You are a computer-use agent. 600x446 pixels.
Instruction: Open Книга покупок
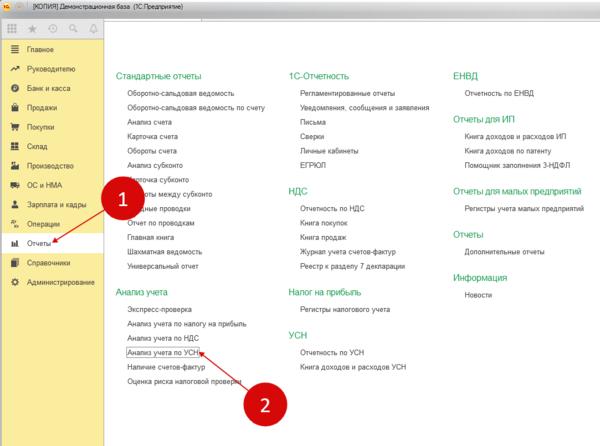click(x=324, y=223)
